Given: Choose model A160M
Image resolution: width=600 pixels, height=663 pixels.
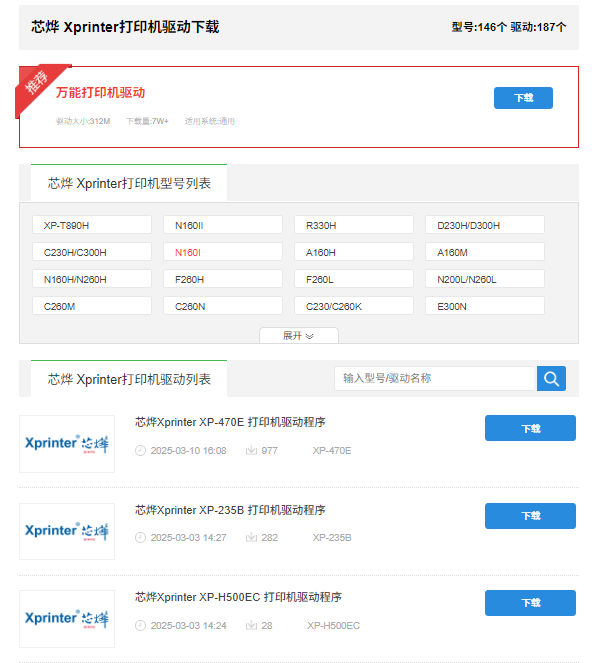Looking at the screenshot, I should pyautogui.click(x=485, y=252).
